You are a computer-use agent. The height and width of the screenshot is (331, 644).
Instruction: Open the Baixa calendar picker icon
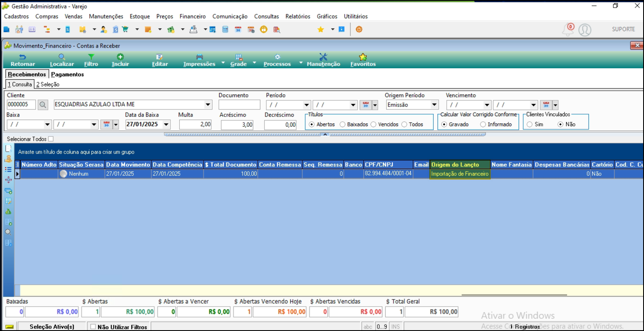pyautogui.click(x=106, y=125)
